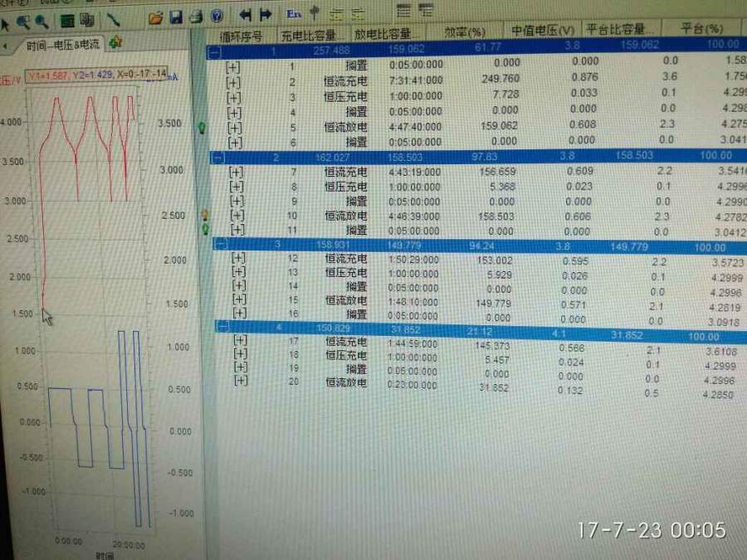Expand step 12 恒流充电 row
The width and height of the screenshot is (747, 560).
238,258
